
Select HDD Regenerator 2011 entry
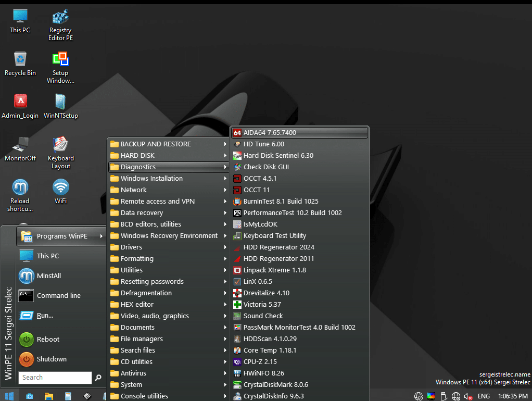300,259
